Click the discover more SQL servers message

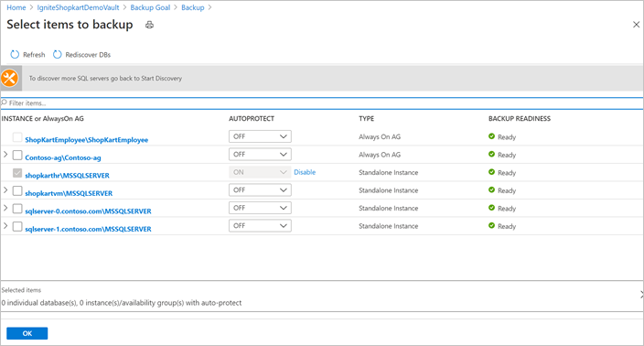[105, 78]
